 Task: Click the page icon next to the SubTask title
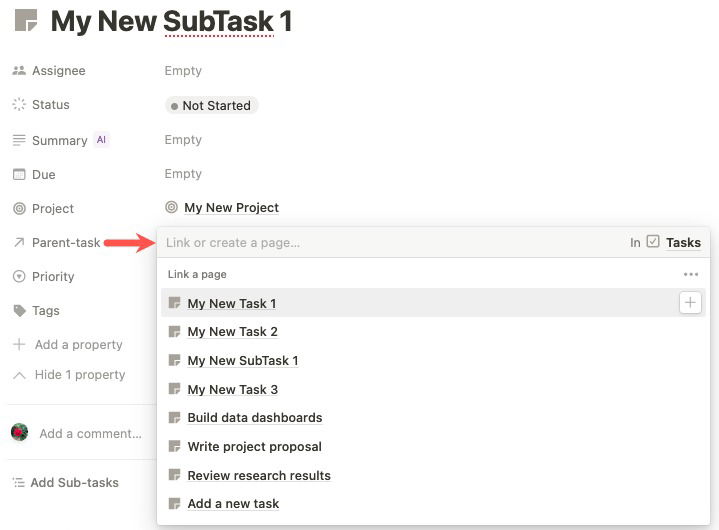coord(27,21)
